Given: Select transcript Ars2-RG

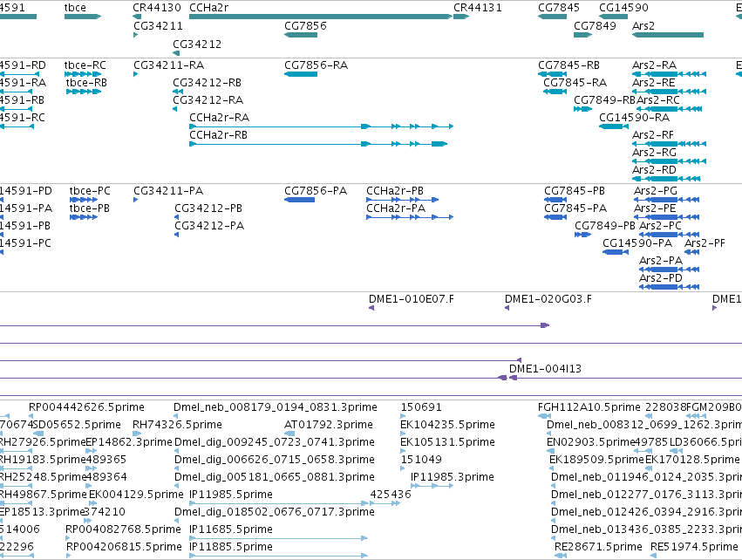Looking at the screenshot, I should (x=655, y=153).
